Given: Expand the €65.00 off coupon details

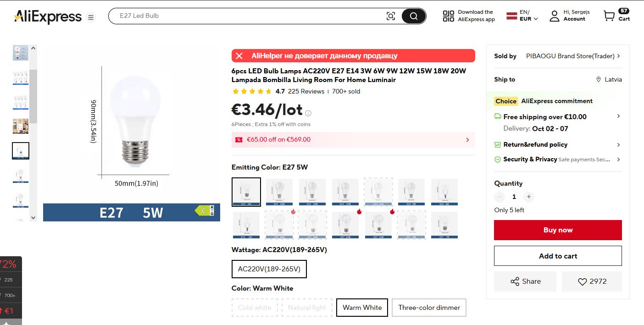Looking at the screenshot, I should point(467,140).
